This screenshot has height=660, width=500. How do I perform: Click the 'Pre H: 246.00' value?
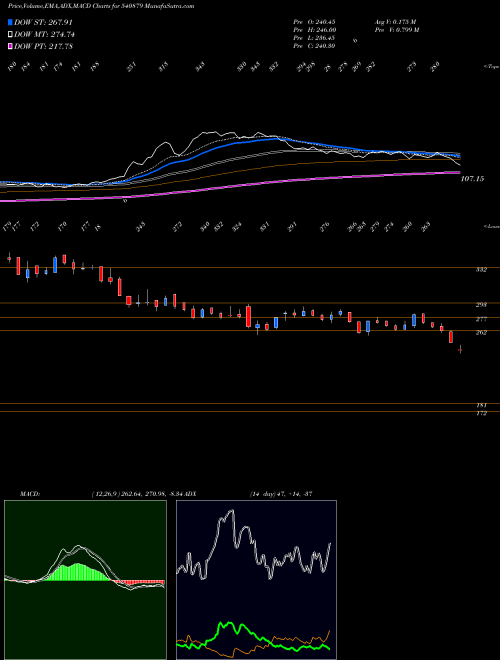point(314,30)
